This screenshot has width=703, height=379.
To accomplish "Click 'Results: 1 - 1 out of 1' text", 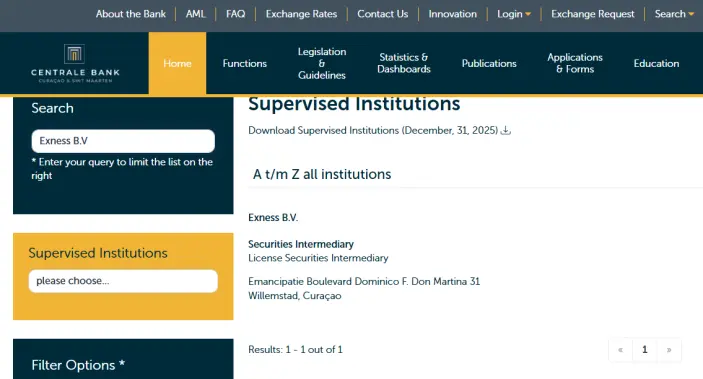I will pyautogui.click(x=295, y=349).
